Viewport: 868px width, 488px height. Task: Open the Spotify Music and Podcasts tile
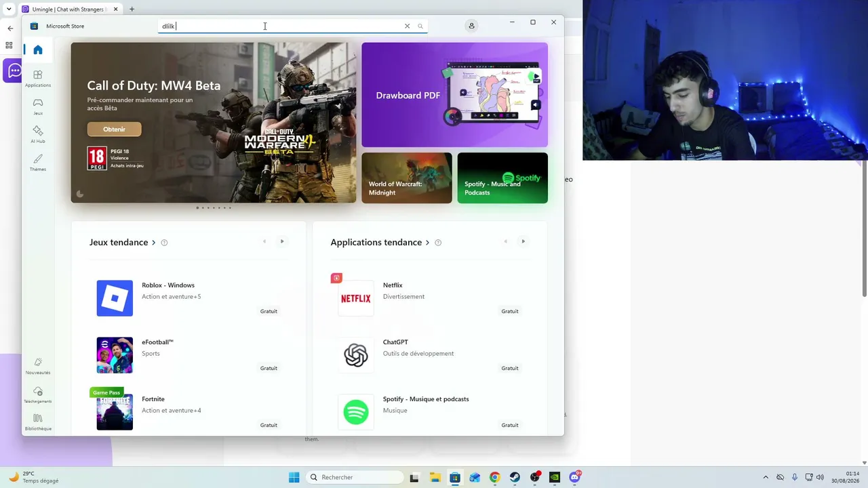point(502,178)
